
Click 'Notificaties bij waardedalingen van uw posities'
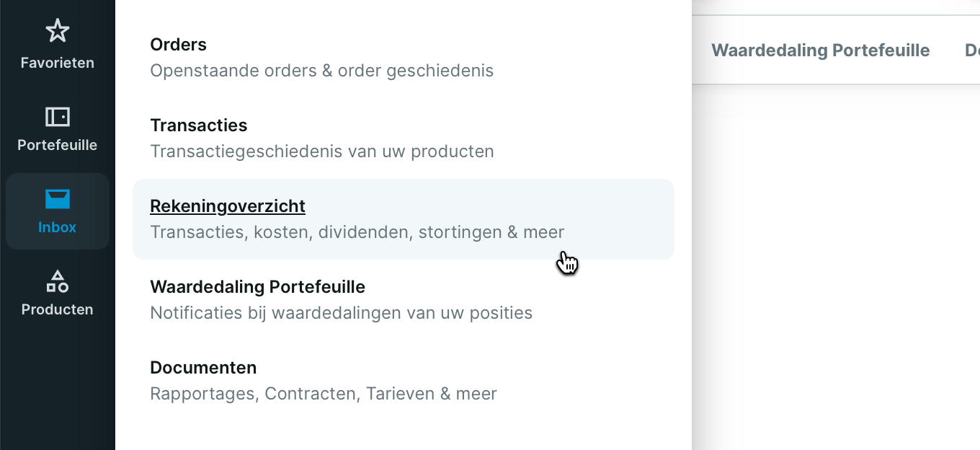pyautogui.click(x=341, y=313)
